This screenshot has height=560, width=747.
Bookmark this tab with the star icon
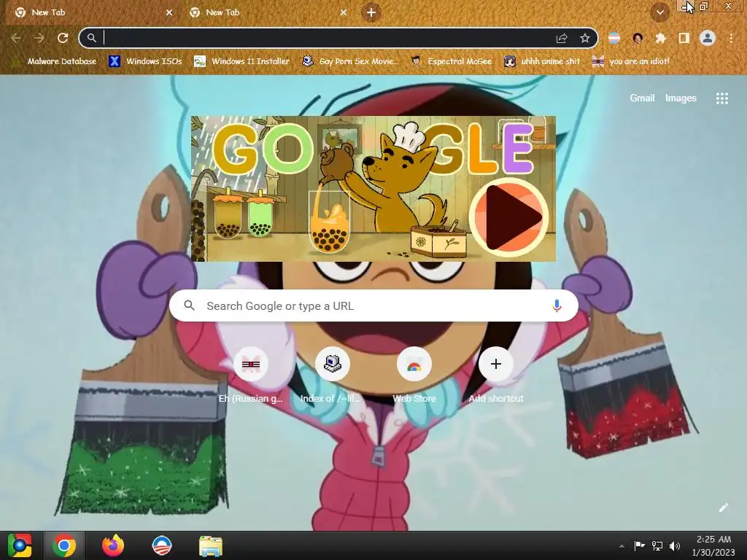click(x=585, y=38)
